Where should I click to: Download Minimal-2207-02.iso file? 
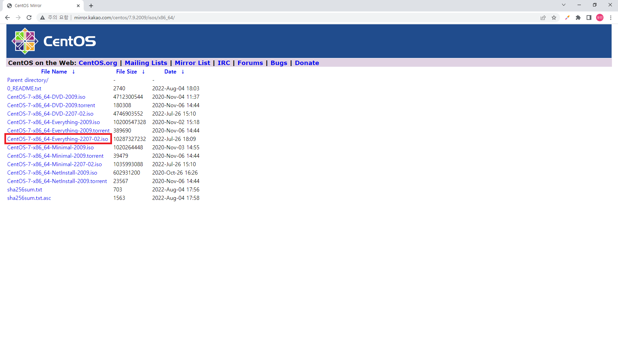[55, 164]
